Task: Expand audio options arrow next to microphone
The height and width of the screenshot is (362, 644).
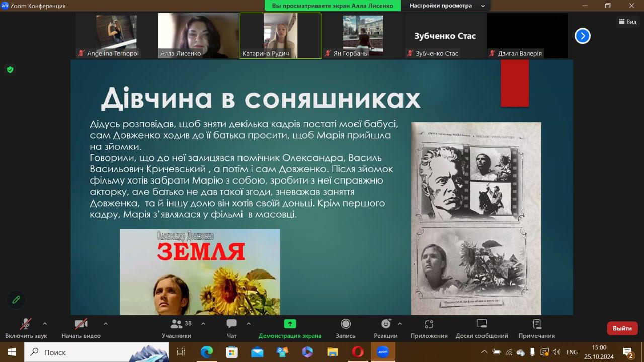Action: 45,323
